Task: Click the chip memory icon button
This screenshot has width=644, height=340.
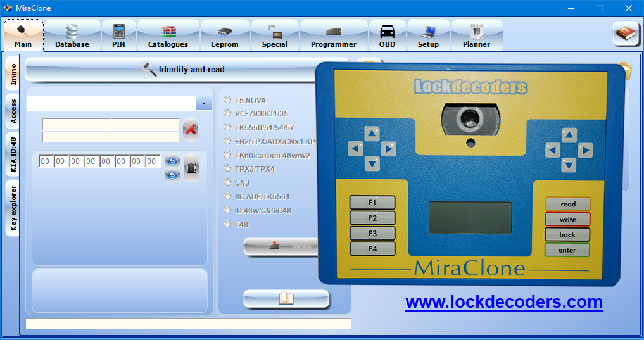Action: [x=191, y=168]
